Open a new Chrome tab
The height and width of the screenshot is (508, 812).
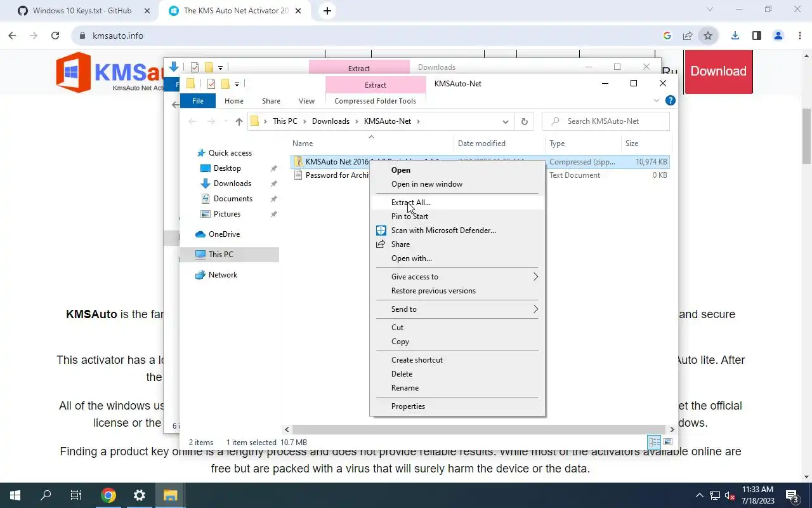click(327, 10)
